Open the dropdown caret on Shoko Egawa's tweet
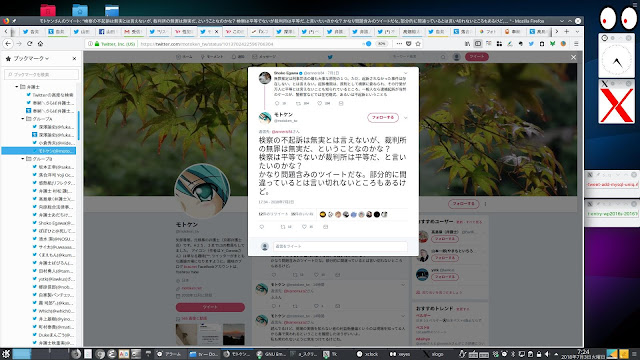 (406, 73)
